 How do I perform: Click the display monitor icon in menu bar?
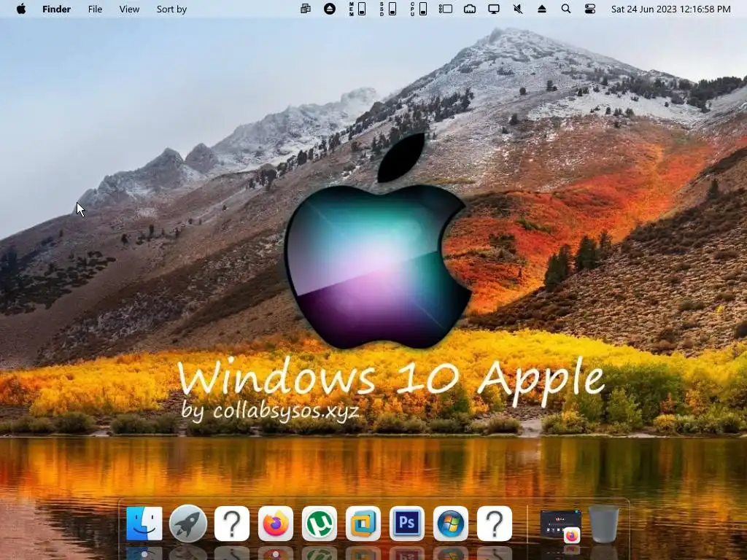[x=494, y=9]
